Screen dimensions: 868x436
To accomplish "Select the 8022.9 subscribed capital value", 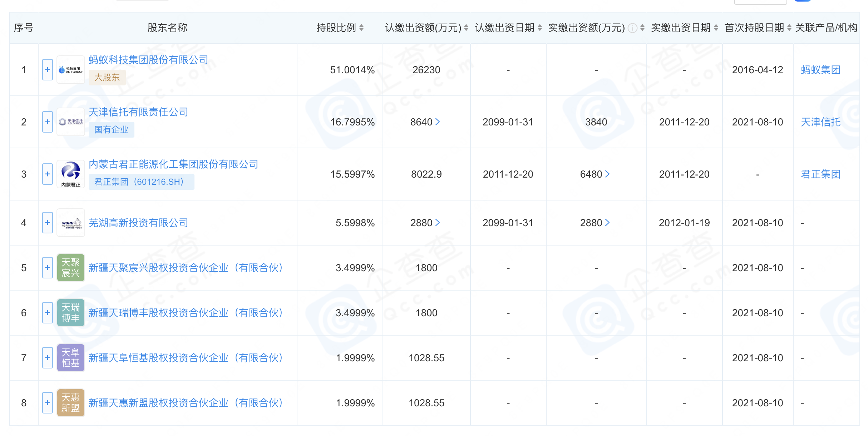I will pos(426,174).
